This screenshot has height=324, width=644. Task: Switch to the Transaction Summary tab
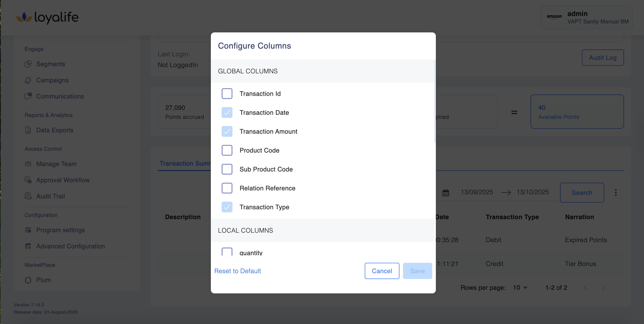point(185,164)
